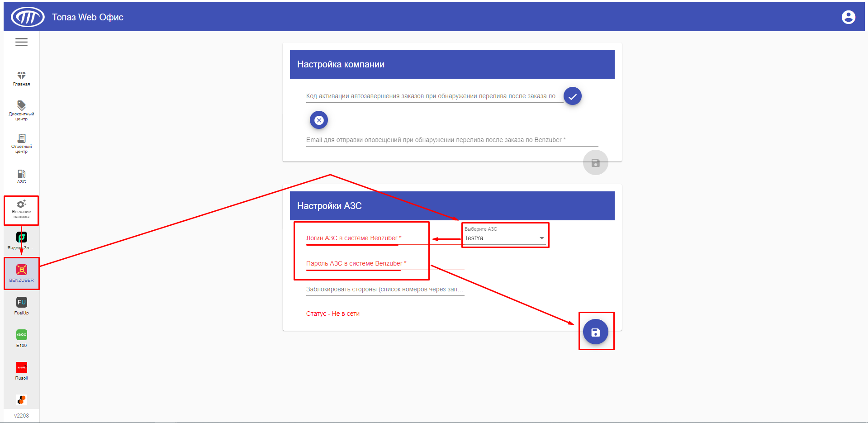
Task: Select BENZUBER in the sidebar
Action: pyautogui.click(x=21, y=274)
